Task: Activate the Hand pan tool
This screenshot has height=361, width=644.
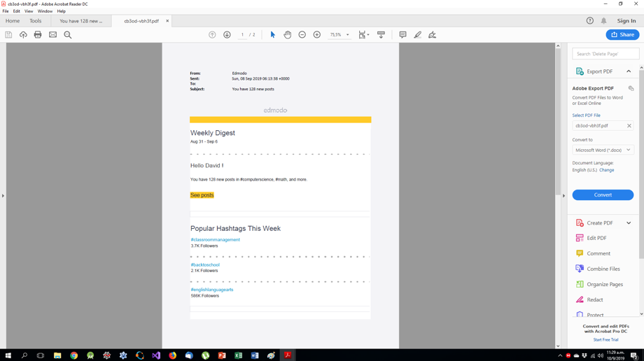Action: (x=288, y=35)
